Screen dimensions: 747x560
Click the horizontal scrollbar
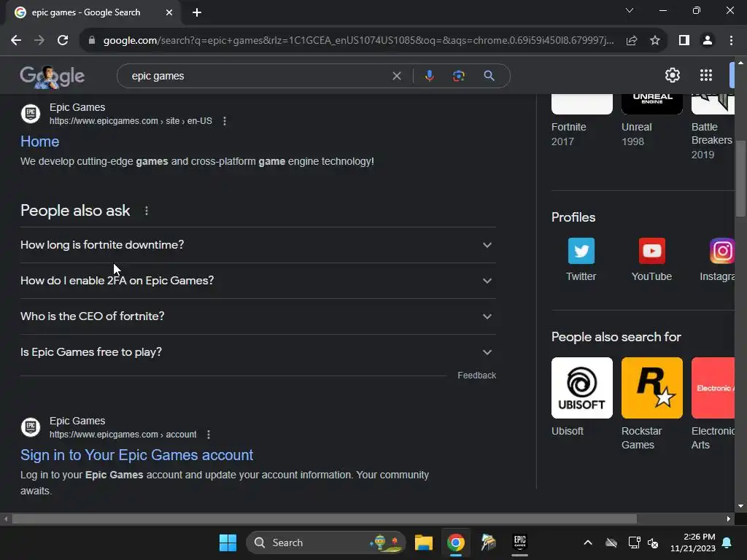[324, 518]
